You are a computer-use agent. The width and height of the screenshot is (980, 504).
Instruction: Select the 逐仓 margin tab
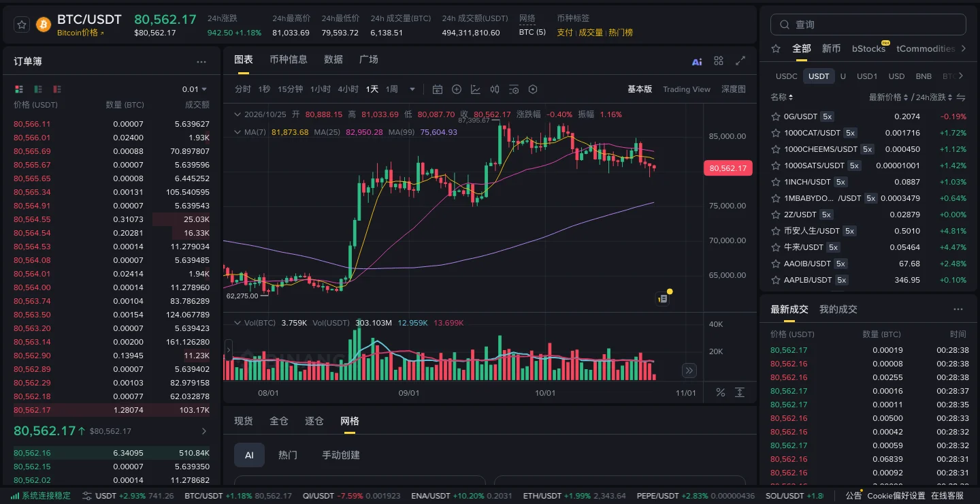(314, 422)
